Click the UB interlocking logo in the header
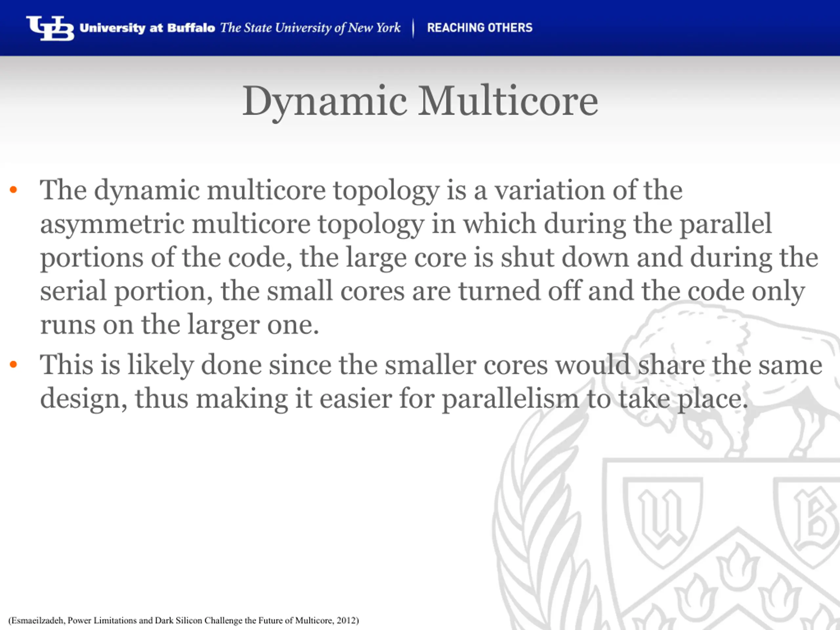The image size is (840, 630). pyautogui.click(x=50, y=28)
